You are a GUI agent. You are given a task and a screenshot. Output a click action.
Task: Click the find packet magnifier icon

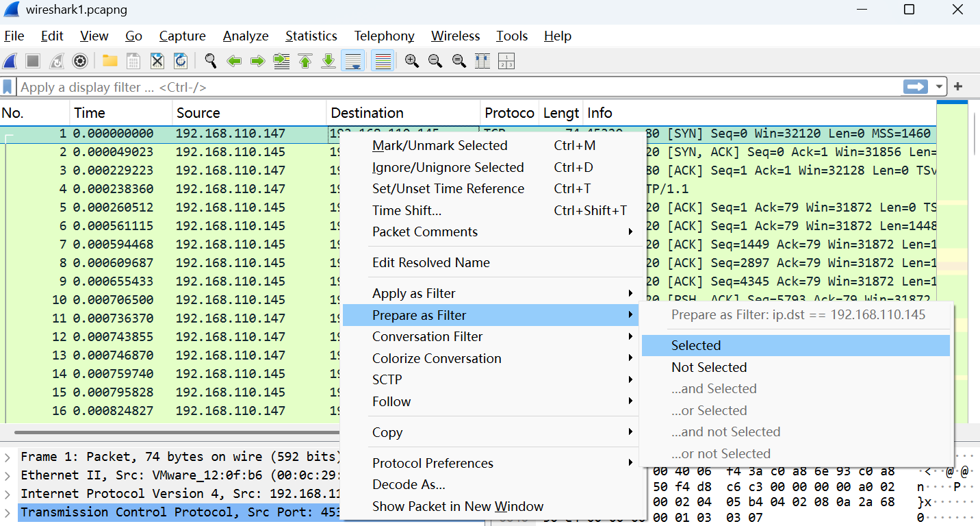[211, 62]
